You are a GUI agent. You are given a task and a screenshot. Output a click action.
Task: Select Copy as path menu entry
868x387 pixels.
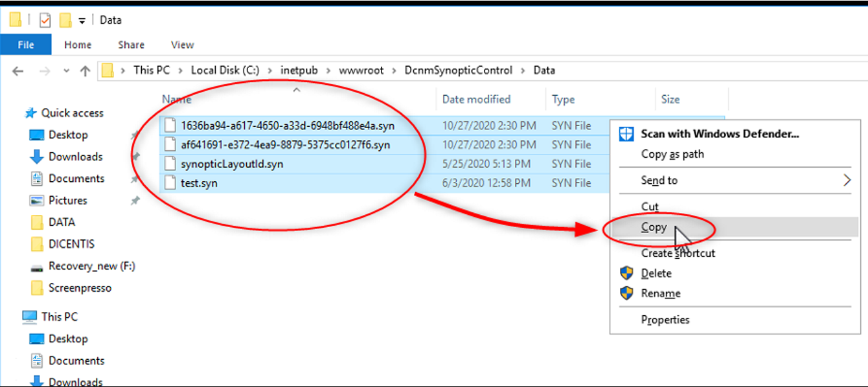(672, 154)
